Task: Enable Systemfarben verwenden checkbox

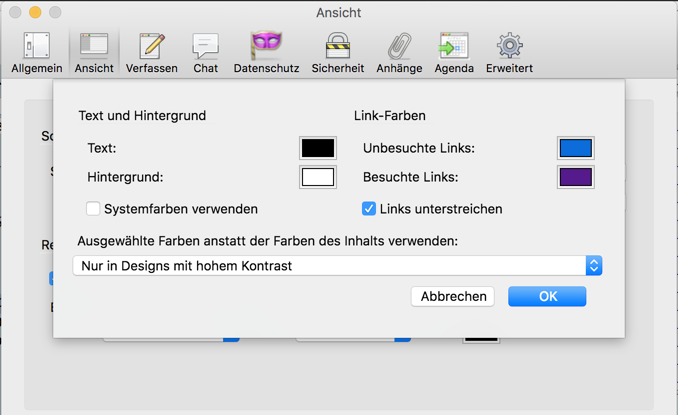Action: tap(93, 209)
